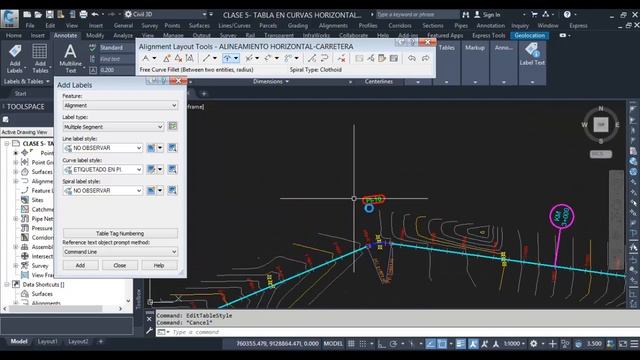Switch to the Layout1 tab
Screen dimensions: 640x360
(47, 341)
